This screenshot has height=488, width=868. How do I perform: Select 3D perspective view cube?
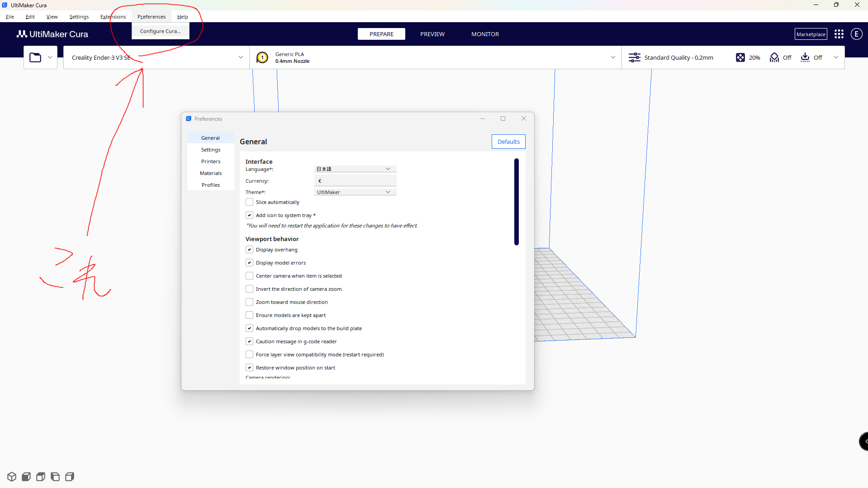tap(12, 477)
